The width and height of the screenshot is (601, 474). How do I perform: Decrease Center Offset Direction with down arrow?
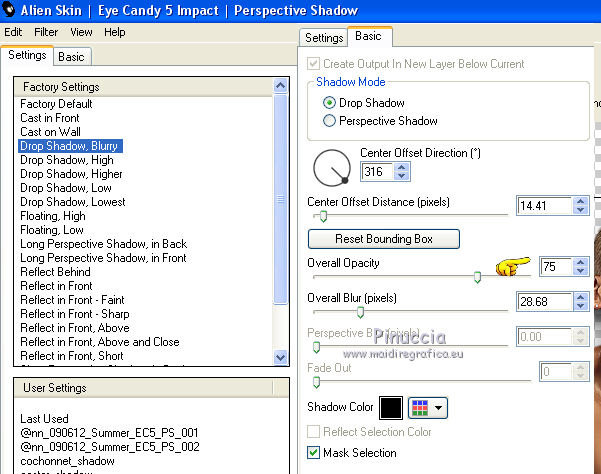pos(401,175)
